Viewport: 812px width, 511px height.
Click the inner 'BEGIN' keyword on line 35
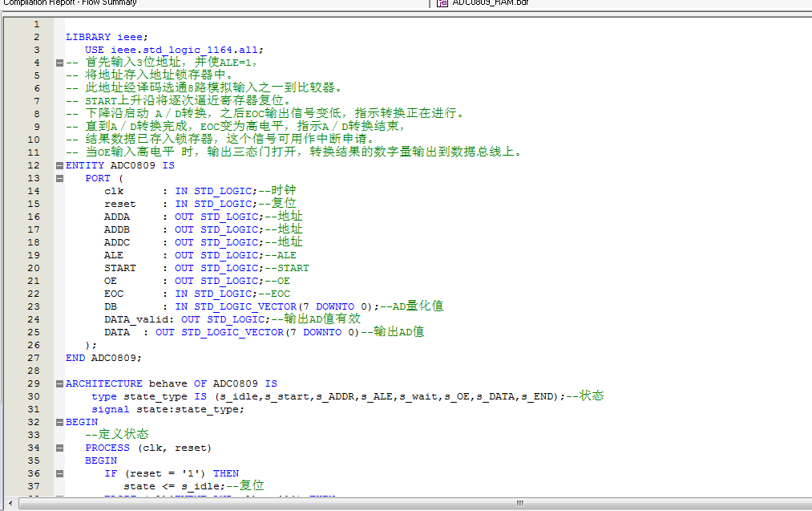coord(101,460)
